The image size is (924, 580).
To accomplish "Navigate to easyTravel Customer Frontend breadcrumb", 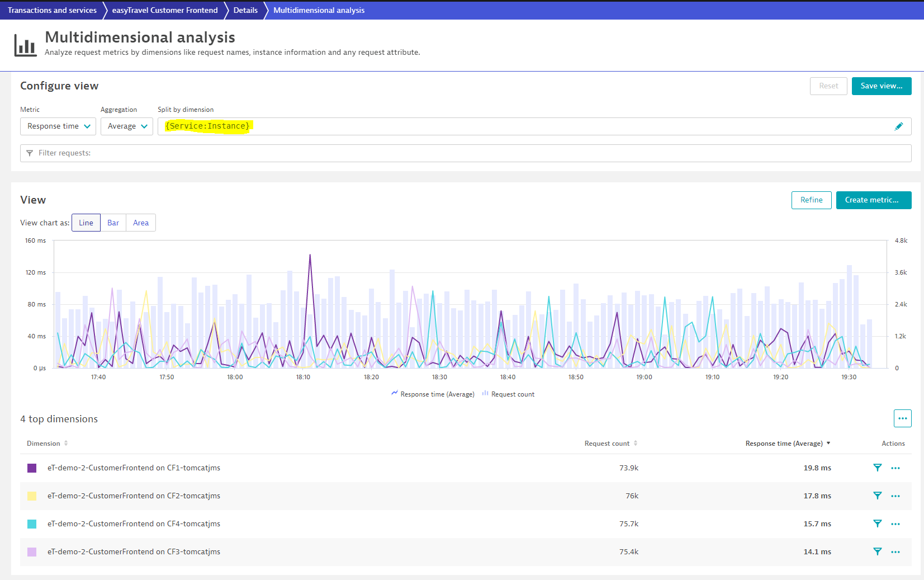I will pos(165,10).
